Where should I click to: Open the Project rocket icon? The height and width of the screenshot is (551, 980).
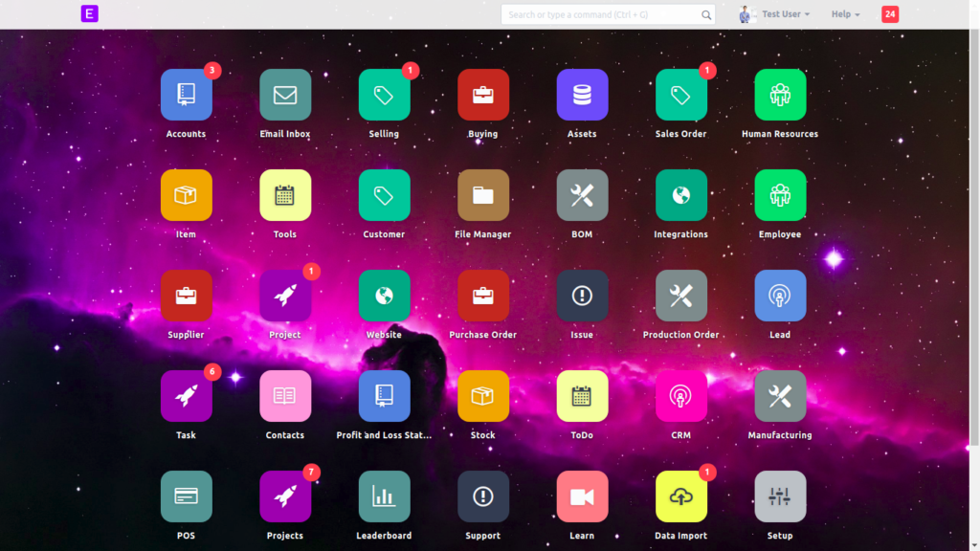click(x=285, y=296)
